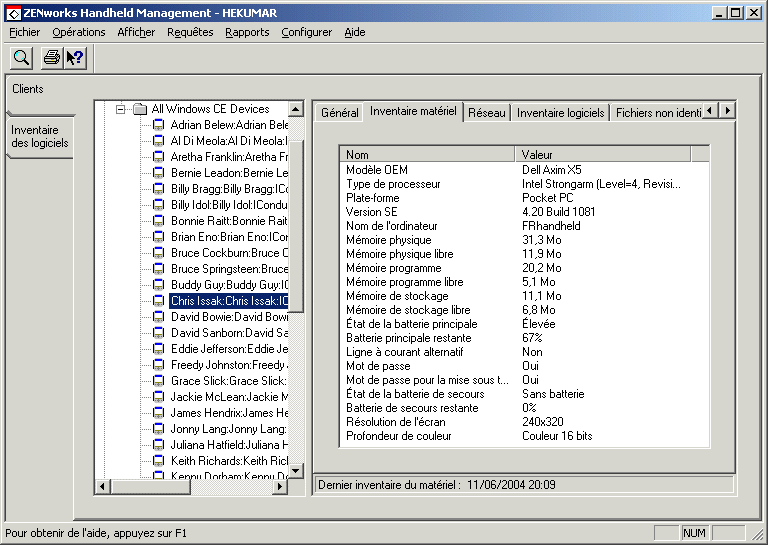This screenshot has height=545, width=768.
Task: Collapse the All Windows CE Devices tree node
Action: tap(121, 109)
